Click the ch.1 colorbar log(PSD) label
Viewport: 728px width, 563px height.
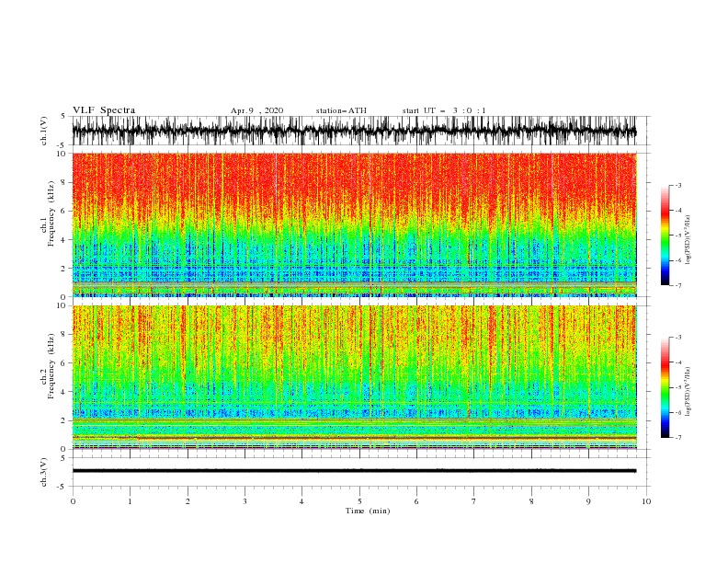(688, 240)
